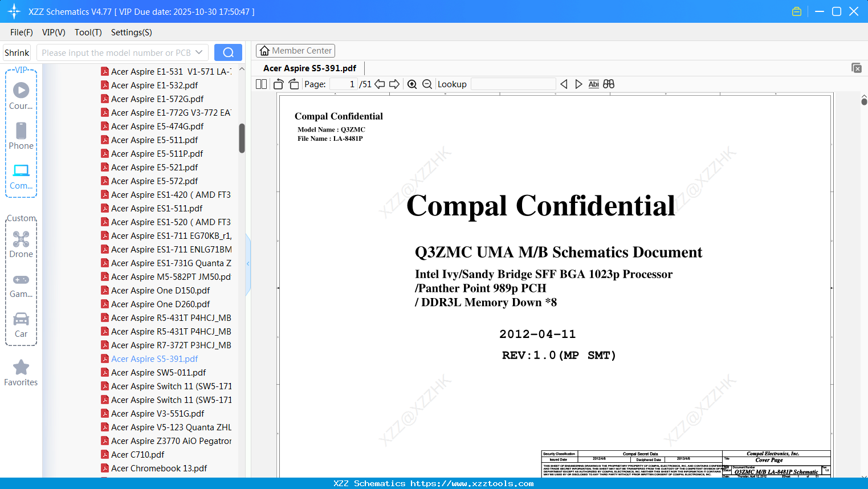The height and width of the screenshot is (489, 868).
Task: Click the file list vertical scrollbar
Action: 242,138
